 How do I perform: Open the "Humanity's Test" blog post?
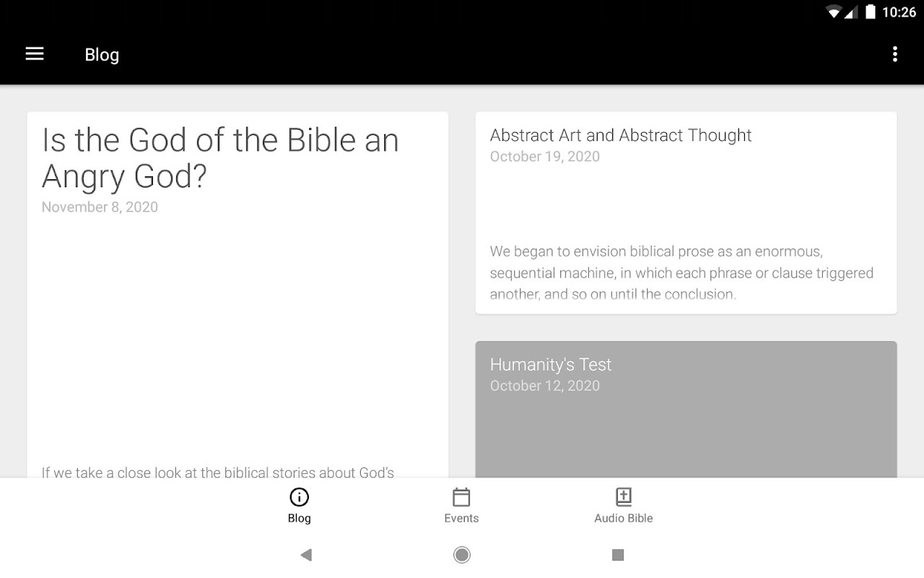(551, 365)
